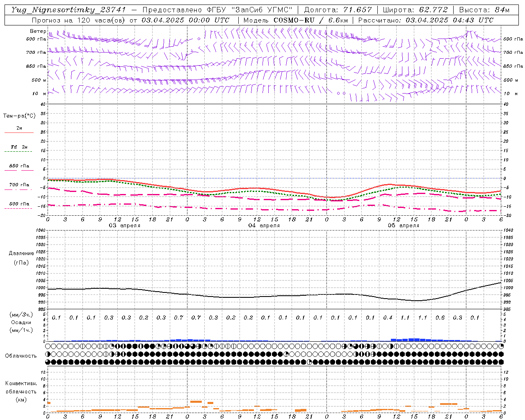The image size is (525, 420).
Task: Click the (гПа) unit under Давление
Action: [21, 262]
